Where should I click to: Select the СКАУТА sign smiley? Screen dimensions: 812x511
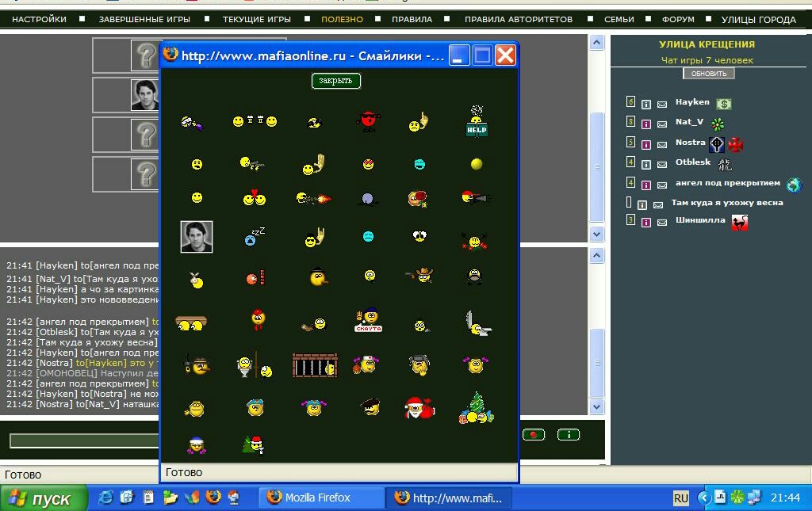click(368, 320)
